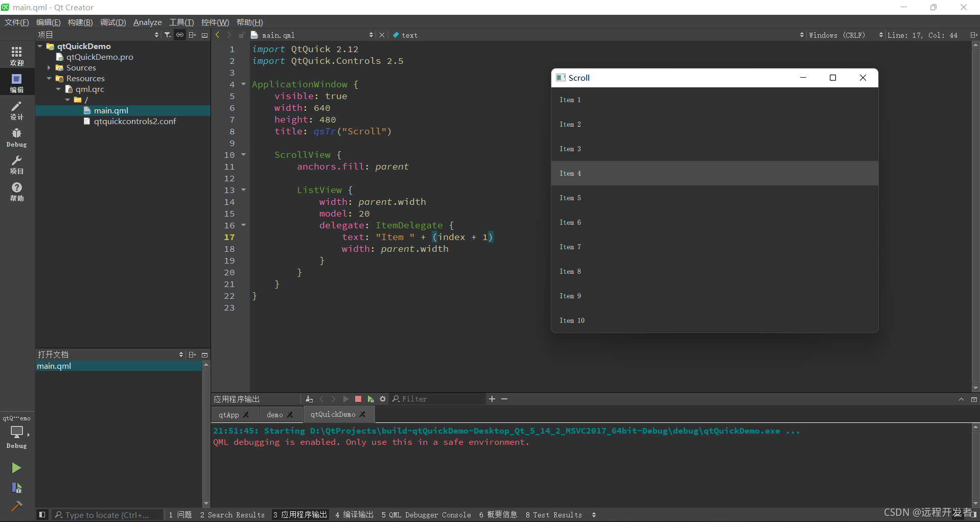This screenshot has height=522, width=980.
Task: Open the 文件(F) menu
Action: click(17, 22)
